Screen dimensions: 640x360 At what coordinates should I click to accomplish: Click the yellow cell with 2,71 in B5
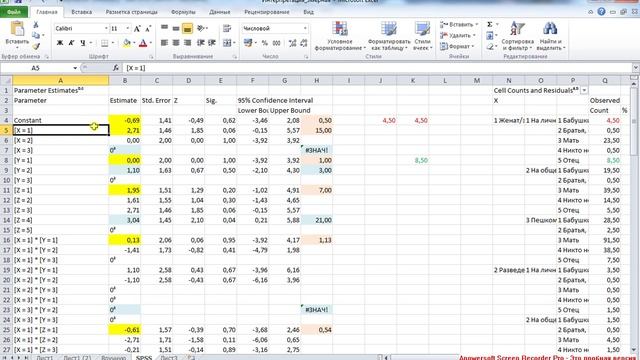(124, 130)
